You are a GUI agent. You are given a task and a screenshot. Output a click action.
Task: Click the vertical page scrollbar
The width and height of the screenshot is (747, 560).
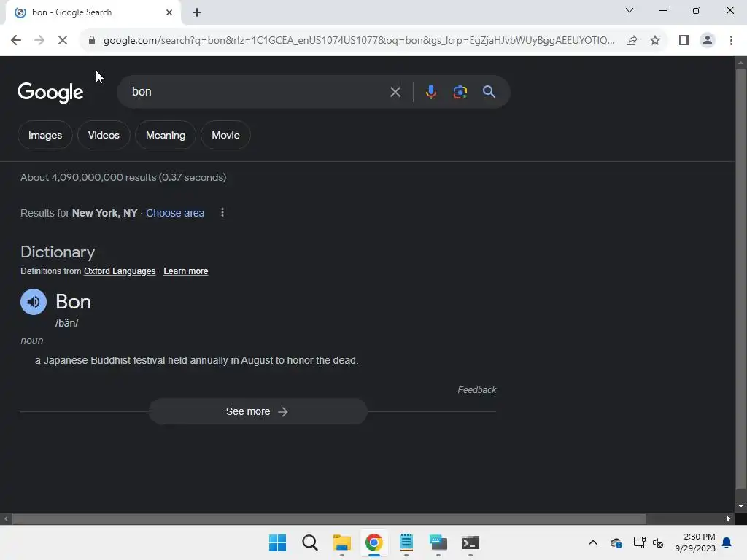tap(740, 279)
